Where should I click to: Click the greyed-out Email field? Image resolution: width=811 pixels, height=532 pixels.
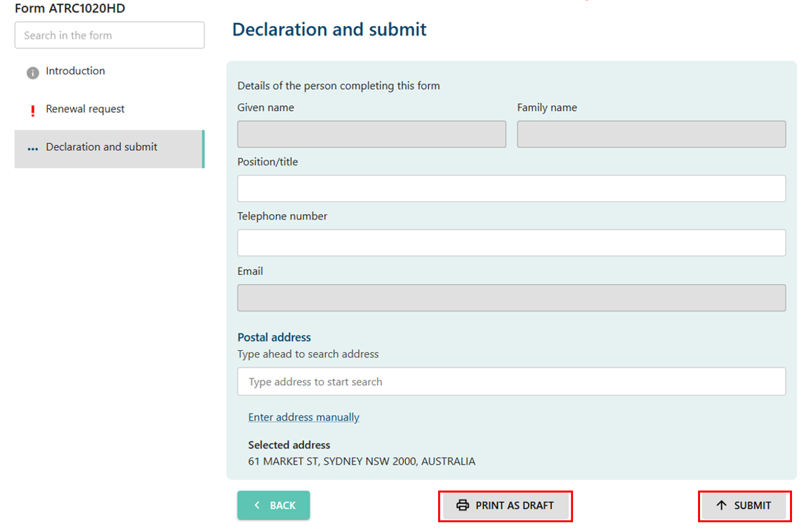(x=511, y=298)
